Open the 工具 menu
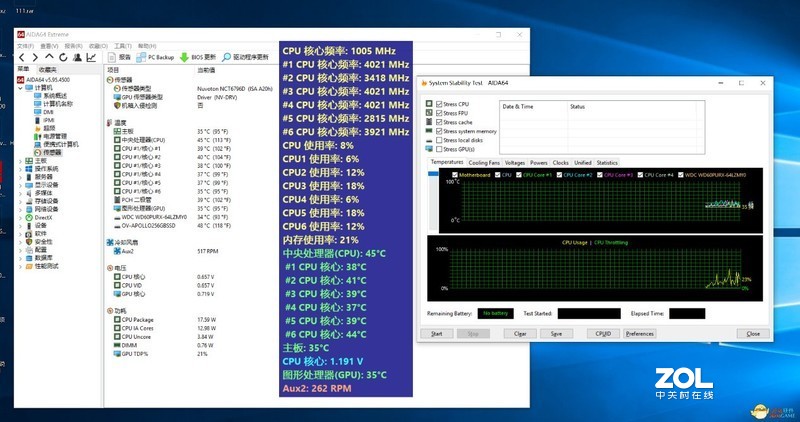This screenshot has height=422, width=800. click(x=122, y=46)
